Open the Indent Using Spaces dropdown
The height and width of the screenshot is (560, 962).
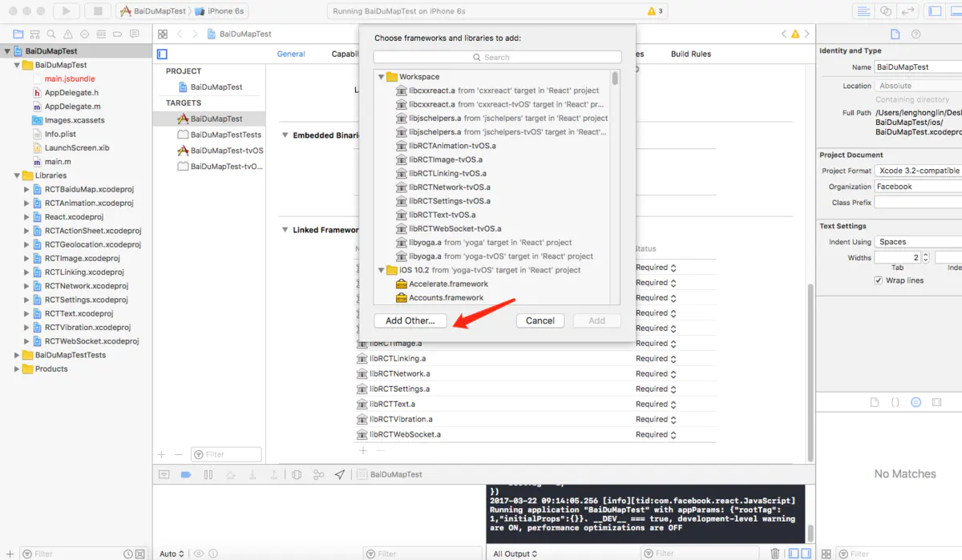(918, 241)
